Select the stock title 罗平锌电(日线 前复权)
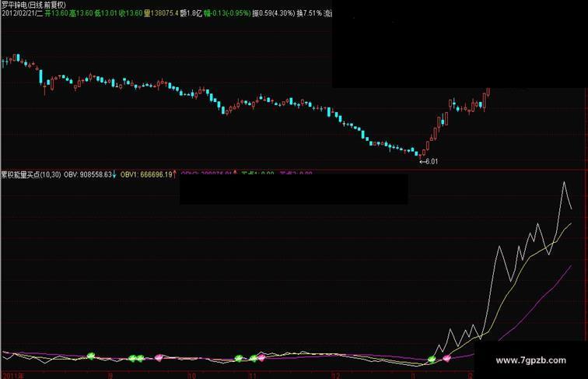This screenshot has height=379, width=588. point(33,5)
